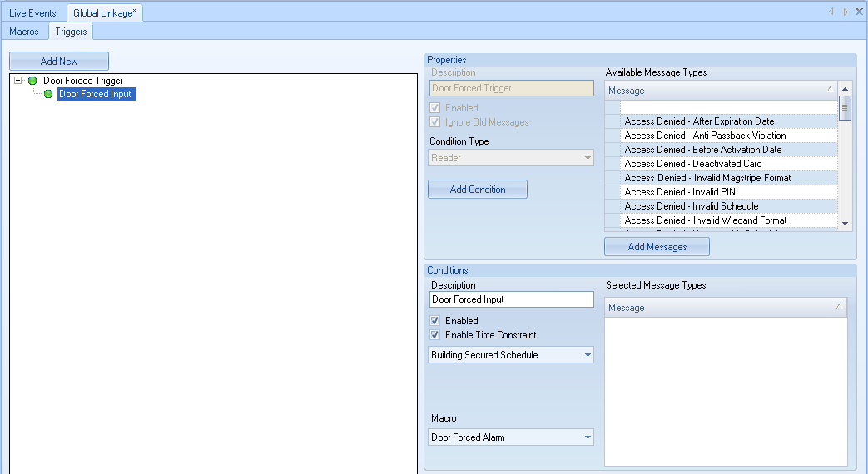Click scroll down arrow of Available Message list
Screen dimensions: 868x474
[846, 223]
